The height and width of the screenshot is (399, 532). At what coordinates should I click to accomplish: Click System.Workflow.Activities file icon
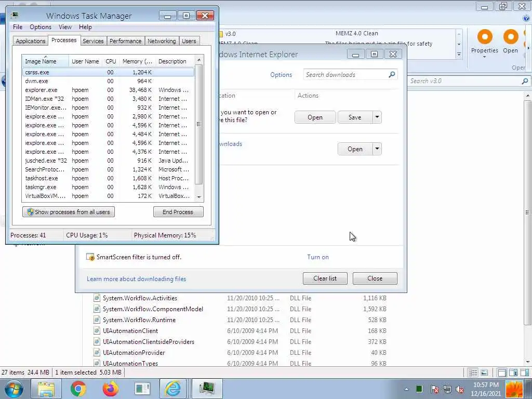click(97, 298)
